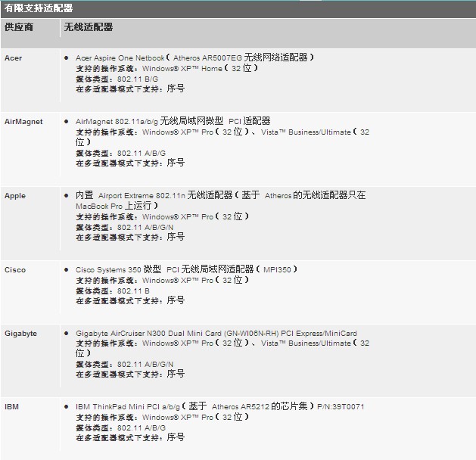Viewport: 476px width, 460px height.
Task: Click the IBM ThinkPad Mini PCI entry
Action: 219,406
